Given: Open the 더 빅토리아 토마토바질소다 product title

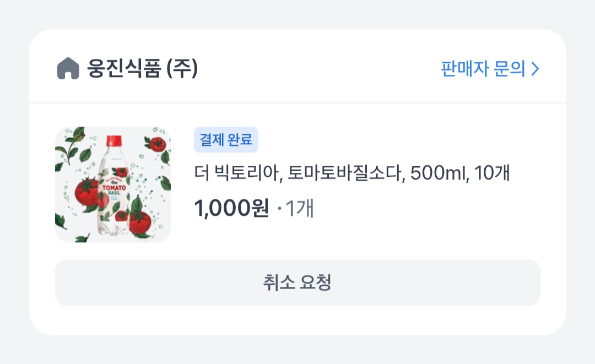Looking at the screenshot, I should point(351,173).
